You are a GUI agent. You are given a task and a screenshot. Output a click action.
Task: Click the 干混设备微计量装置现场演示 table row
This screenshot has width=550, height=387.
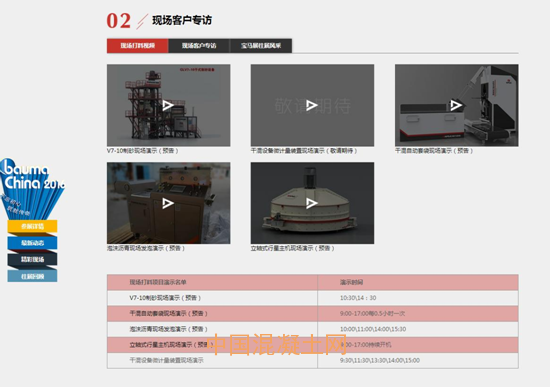tap(313, 360)
